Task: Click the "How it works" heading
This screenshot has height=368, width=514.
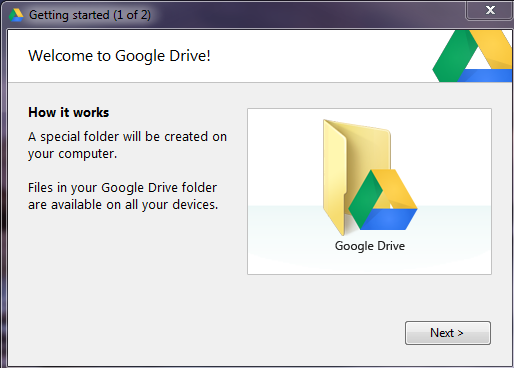Action: (68, 112)
